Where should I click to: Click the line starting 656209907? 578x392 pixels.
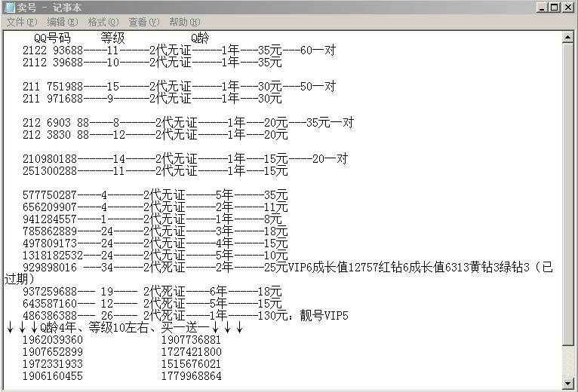(155, 207)
